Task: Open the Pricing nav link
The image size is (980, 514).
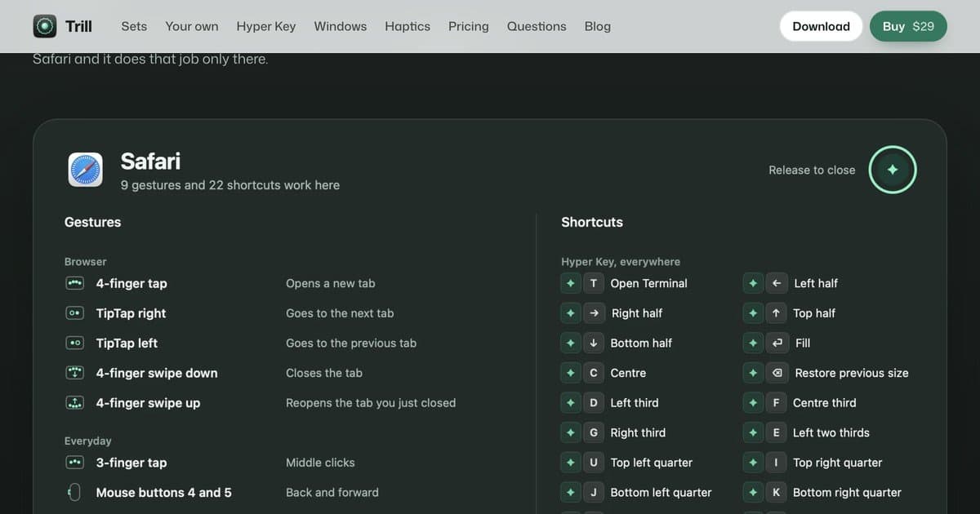Action: click(x=469, y=26)
